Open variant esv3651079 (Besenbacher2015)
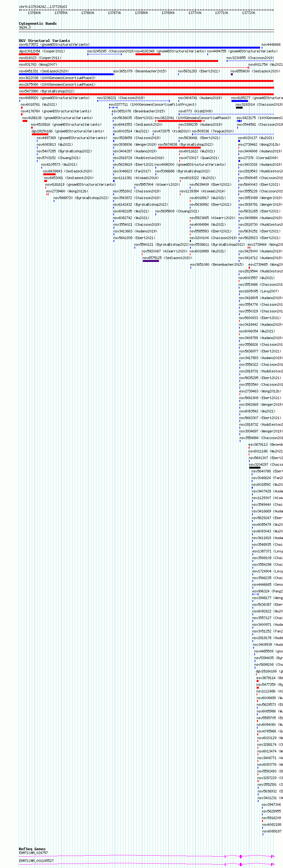 tap(140, 71)
